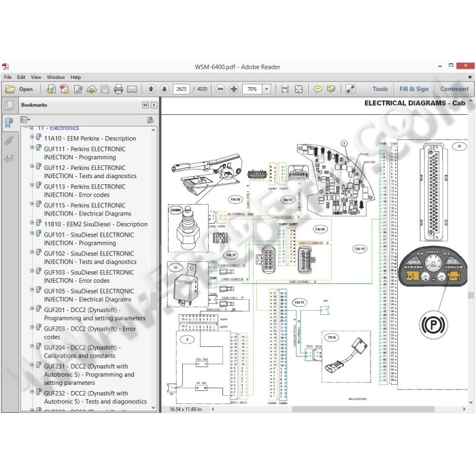Click the Open file button
The width and height of the screenshot is (476, 476).
click(19, 89)
